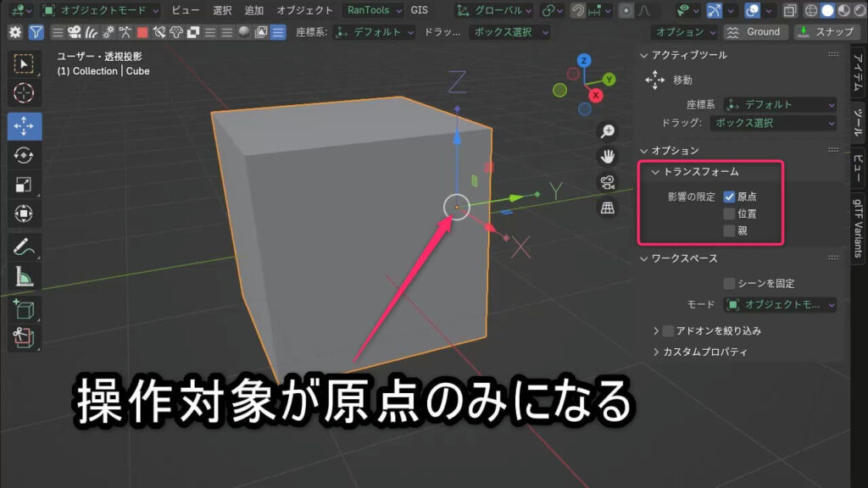Click the Ground button
The width and height of the screenshot is (868, 488).
[x=755, y=32]
